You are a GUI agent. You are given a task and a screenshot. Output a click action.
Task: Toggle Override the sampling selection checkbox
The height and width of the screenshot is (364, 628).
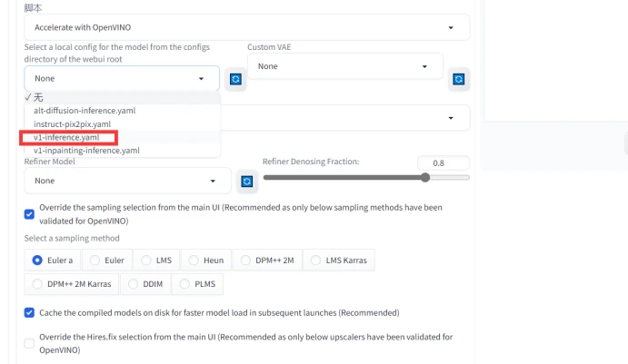click(x=30, y=214)
